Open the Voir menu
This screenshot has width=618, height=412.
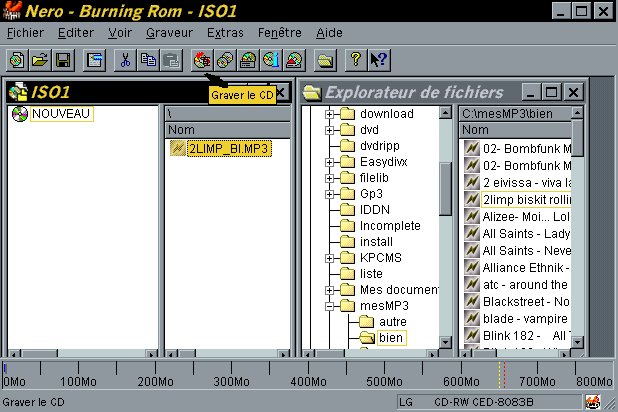click(x=120, y=33)
